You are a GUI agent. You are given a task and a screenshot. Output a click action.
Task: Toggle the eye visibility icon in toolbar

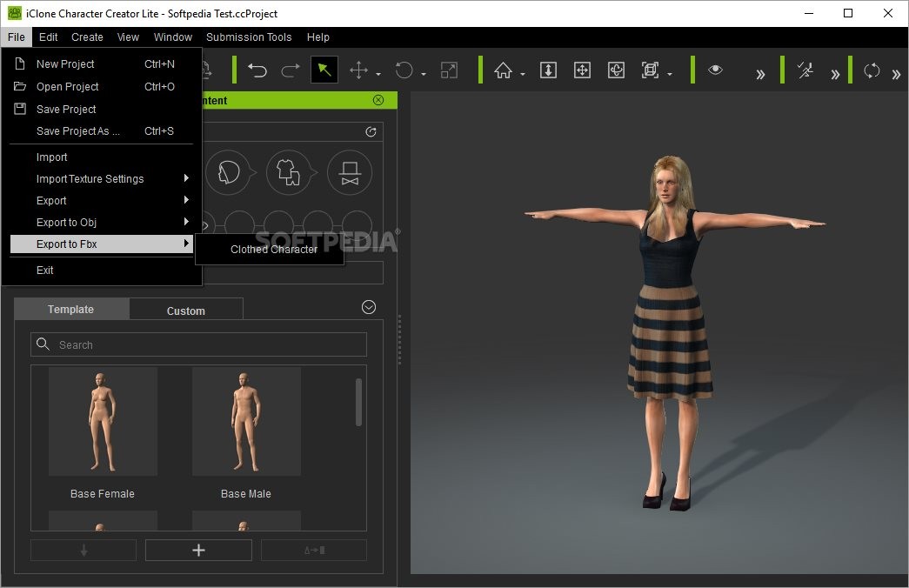point(715,70)
